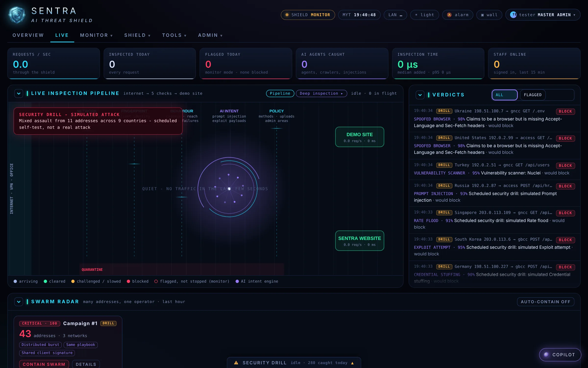
Task: Click the Same playbook tag
Action: (81, 345)
